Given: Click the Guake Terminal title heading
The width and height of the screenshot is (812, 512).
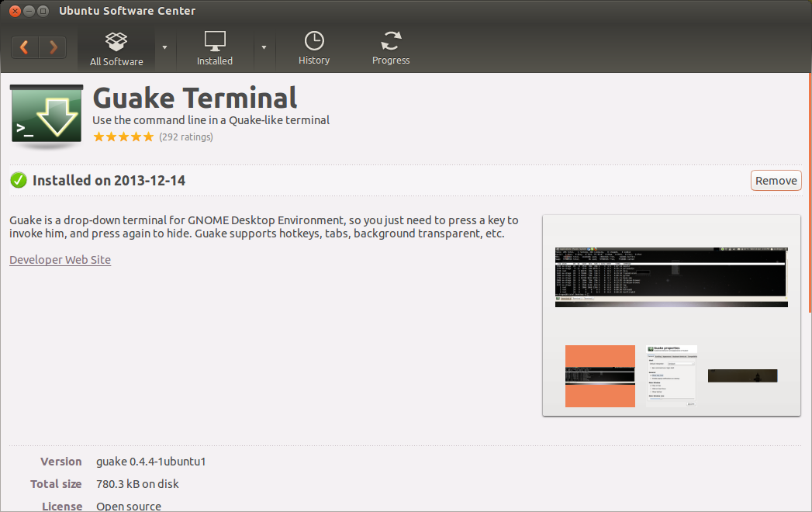Looking at the screenshot, I should [195, 98].
